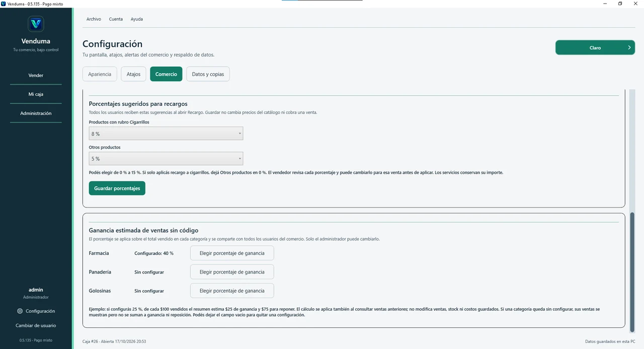Click the admin username in the sidebar

coord(36,290)
